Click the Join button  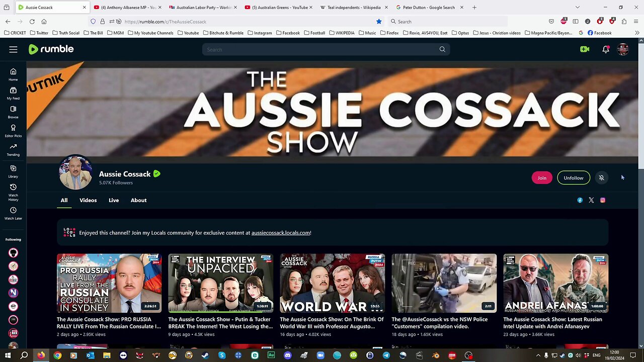[542, 177]
